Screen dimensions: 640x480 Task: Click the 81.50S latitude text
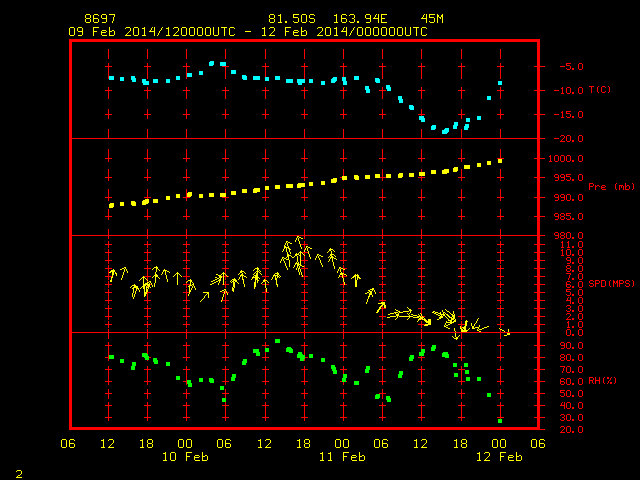292,19
